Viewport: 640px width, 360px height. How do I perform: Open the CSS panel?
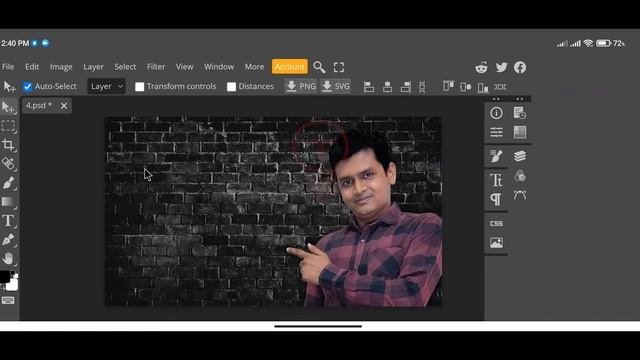[x=496, y=224]
